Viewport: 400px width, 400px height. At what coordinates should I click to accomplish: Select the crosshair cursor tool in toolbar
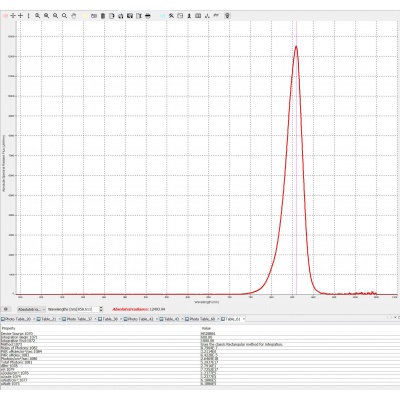point(21,16)
